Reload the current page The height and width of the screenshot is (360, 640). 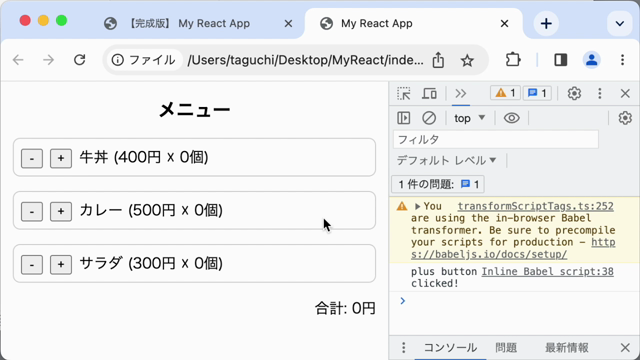tap(80, 60)
